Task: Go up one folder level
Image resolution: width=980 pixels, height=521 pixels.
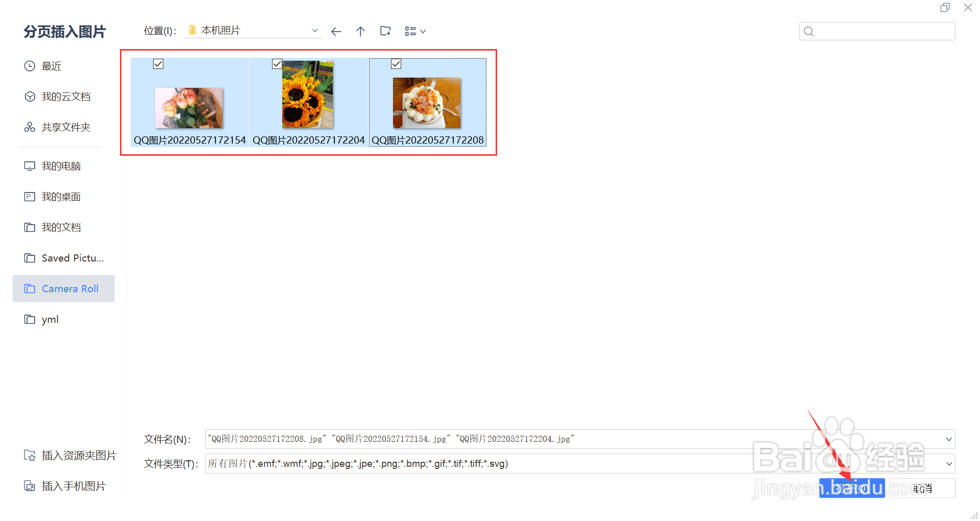Action: (360, 32)
